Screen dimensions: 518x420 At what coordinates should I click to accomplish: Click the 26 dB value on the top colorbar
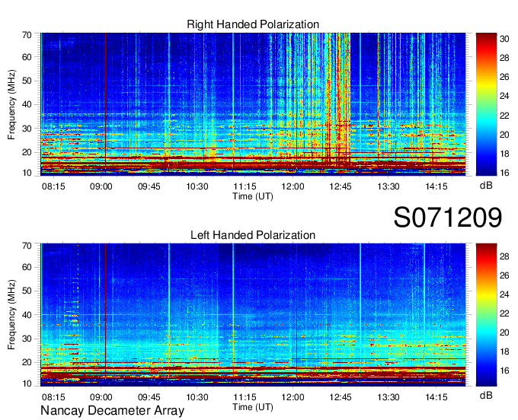[504, 77]
